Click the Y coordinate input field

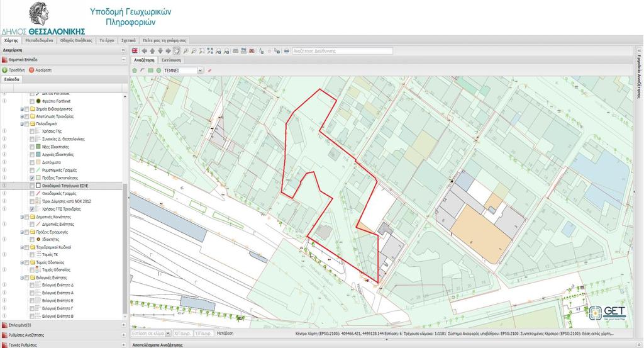[x=204, y=333]
